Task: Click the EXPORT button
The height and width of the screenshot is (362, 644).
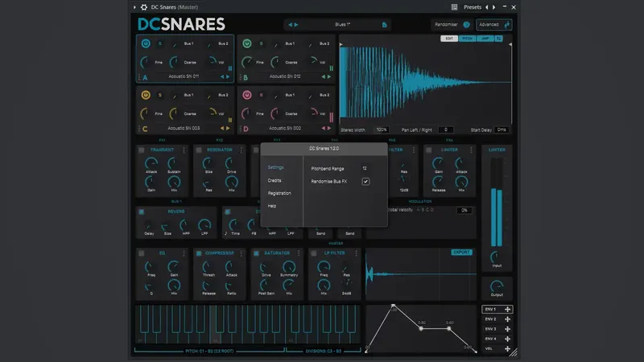Action: click(x=461, y=253)
